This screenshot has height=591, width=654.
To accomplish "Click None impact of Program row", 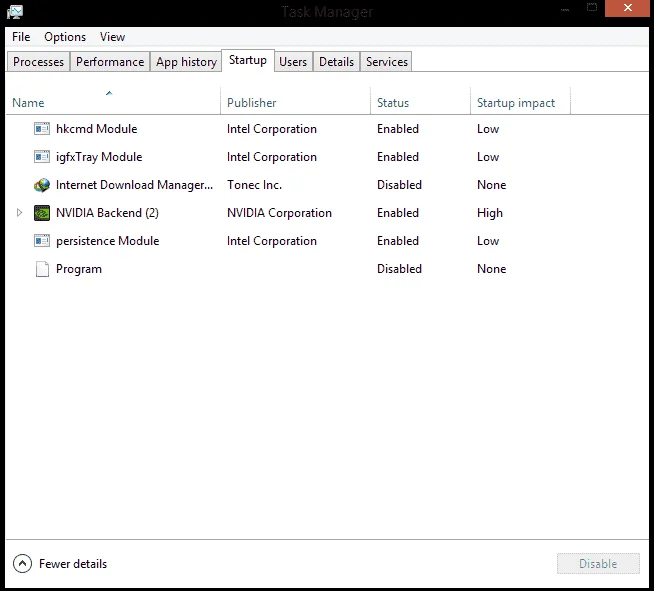I will click(x=492, y=269).
